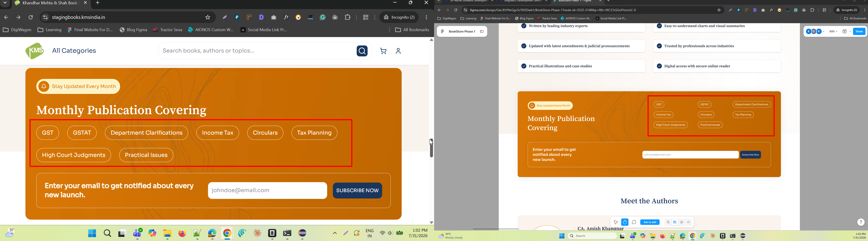The width and height of the screenshot is (868, 241).
Task: Open Chrome three-dot menu in left window
Action: (427, 17)
